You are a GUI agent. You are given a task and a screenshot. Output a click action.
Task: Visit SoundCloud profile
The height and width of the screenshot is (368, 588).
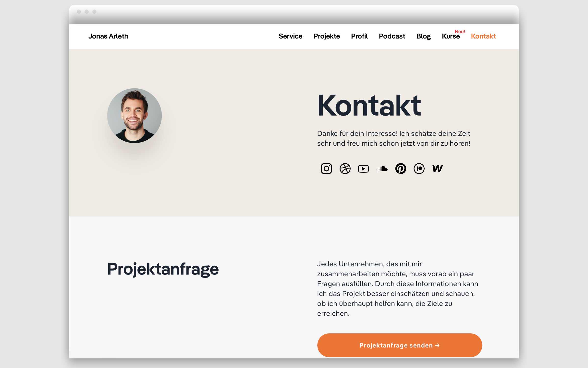coord(381,168)
